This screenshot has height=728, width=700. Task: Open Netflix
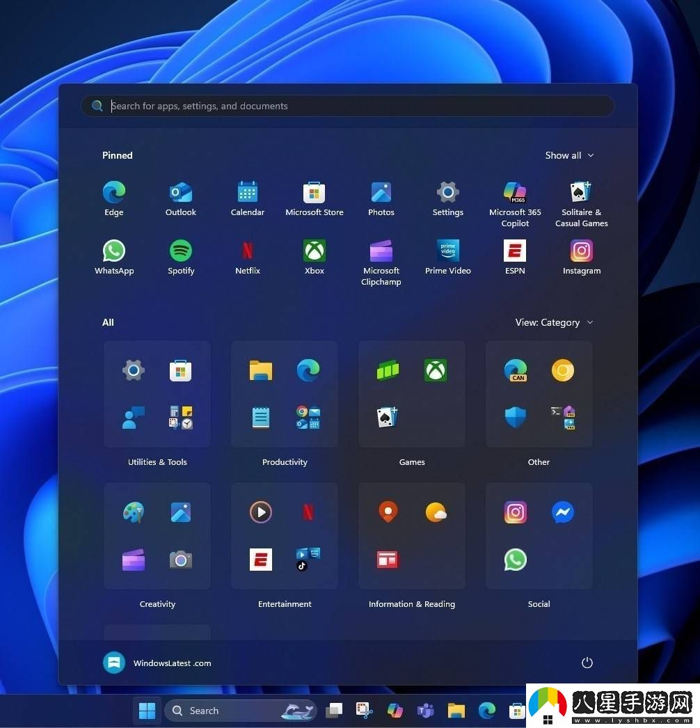247,251
